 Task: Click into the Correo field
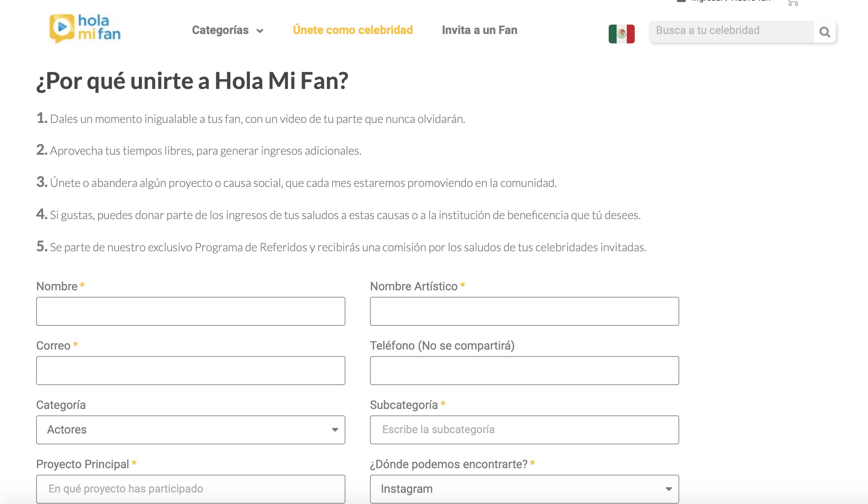click(x=191, y=371)
